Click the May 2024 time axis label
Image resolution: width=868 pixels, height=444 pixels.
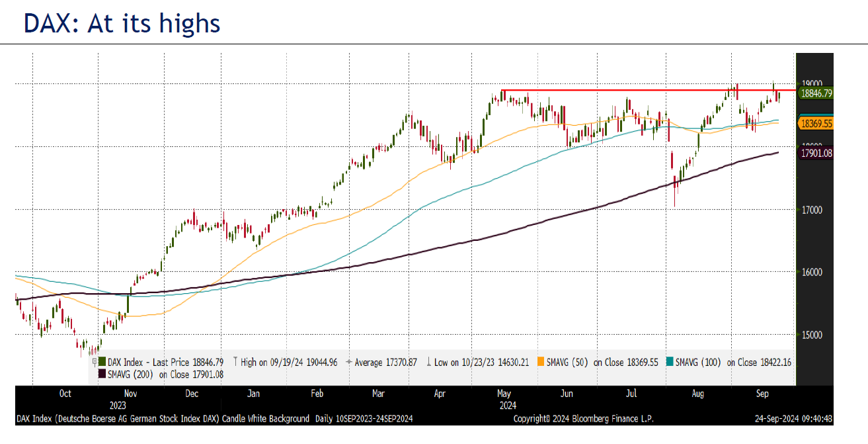point(508,399)
